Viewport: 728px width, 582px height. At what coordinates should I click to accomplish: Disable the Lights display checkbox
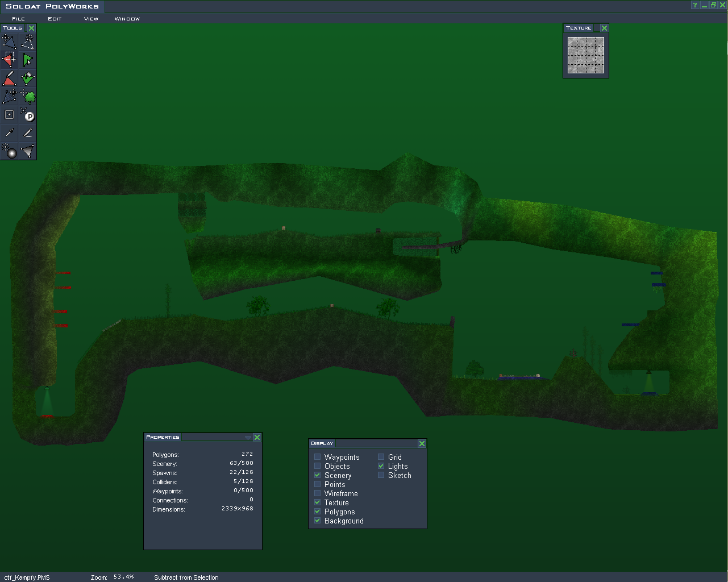[381, 466]
